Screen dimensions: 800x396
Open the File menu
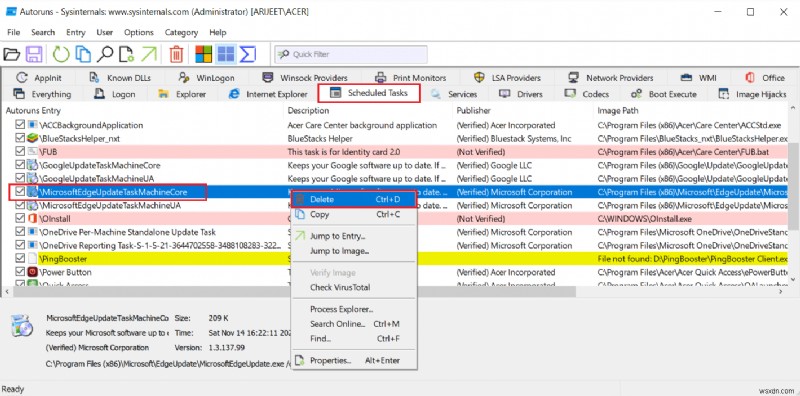pos(13,32)
